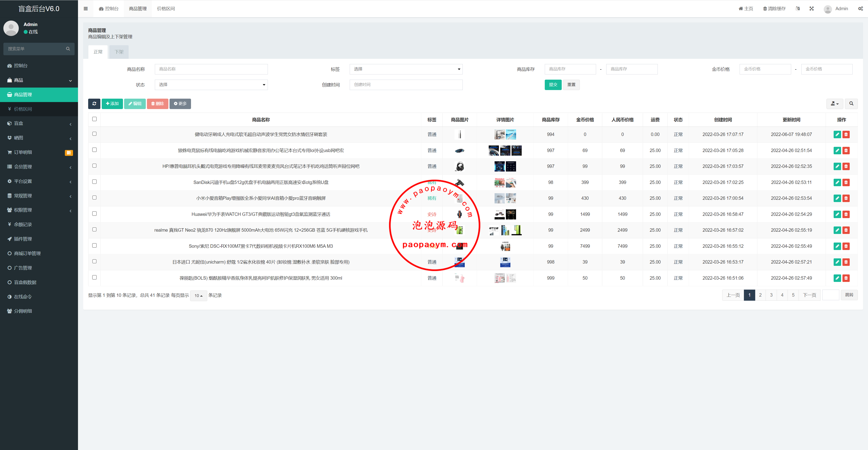Viewport: 868px width, 450px height.
Task: Click red delete icon for last product row
Action: click(846, 278)
